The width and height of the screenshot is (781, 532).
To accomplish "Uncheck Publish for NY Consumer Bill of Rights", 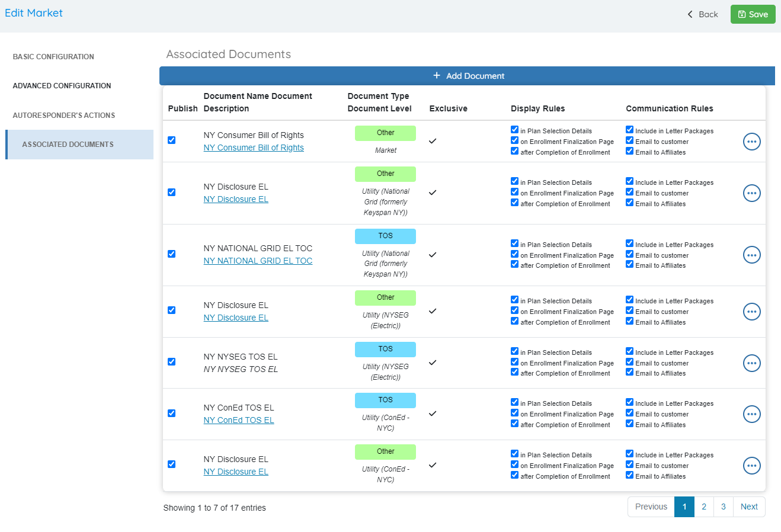I will (171, 140).
